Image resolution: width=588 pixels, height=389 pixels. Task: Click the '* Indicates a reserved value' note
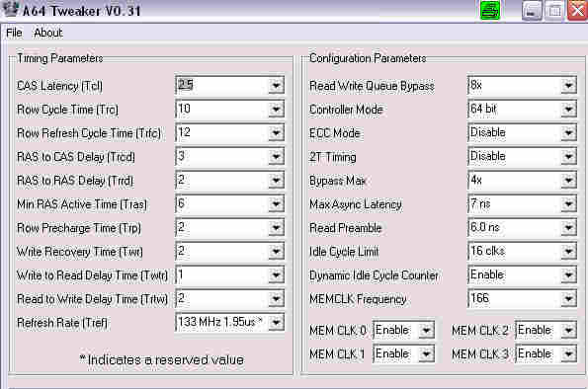(162, 359)
